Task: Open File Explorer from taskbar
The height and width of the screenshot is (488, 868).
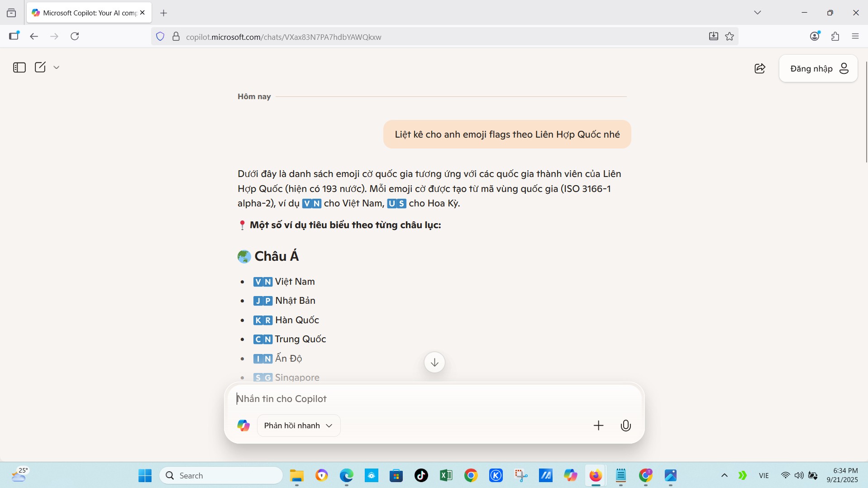Action: [297, 475]
